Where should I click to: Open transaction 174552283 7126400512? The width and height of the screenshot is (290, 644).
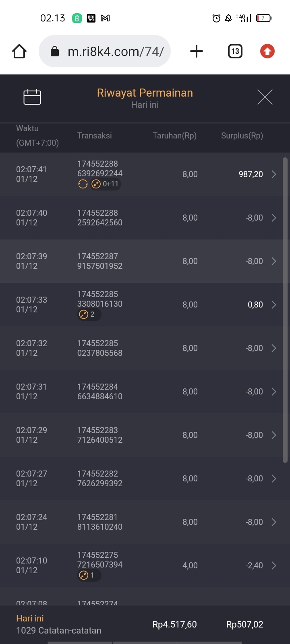pos(100,435)
